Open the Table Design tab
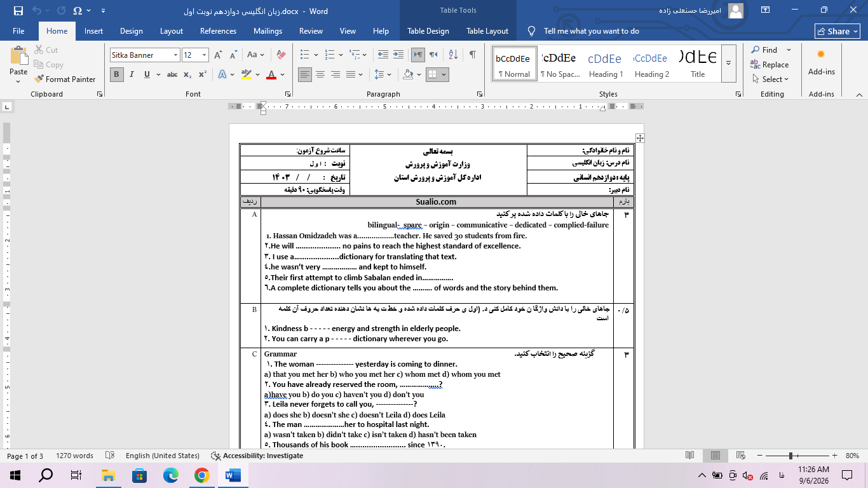Image resolution: width=868 pixels, height=488 pixels. (428, 31)
